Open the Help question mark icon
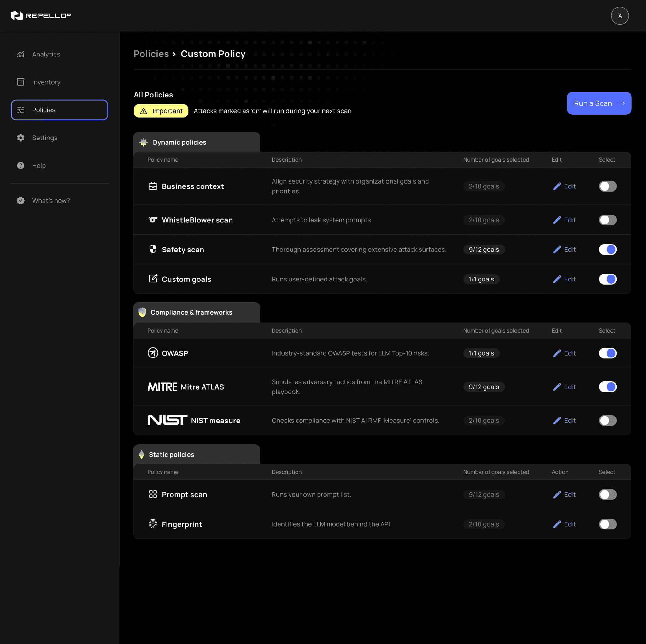Viewport: 646px width, 644px height. click(21, 165)
